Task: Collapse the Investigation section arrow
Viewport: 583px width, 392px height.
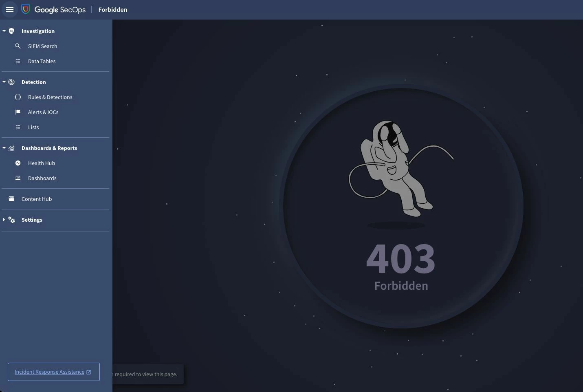Action: [x=4, y=31]
